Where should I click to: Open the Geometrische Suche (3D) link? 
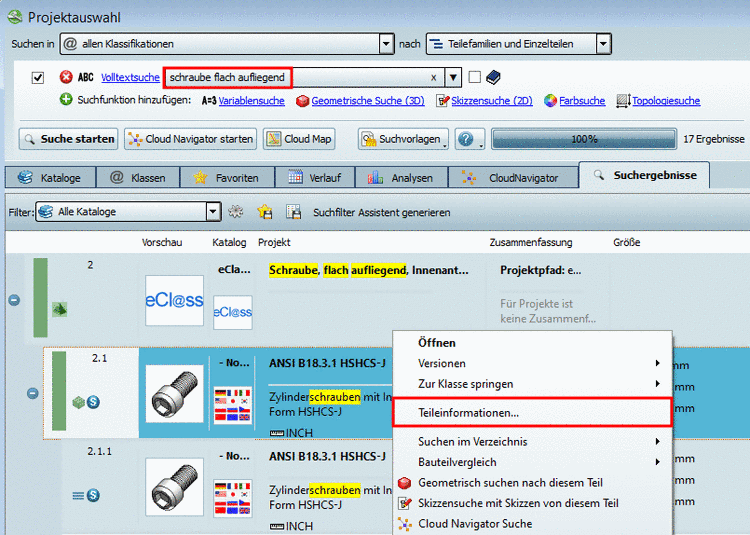(x=368, y=101)
